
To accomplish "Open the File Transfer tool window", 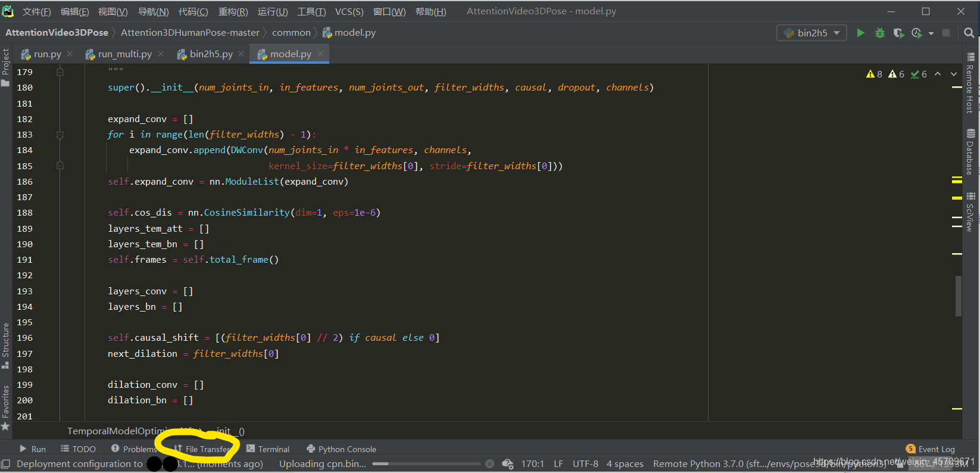I will coord(202,449).
